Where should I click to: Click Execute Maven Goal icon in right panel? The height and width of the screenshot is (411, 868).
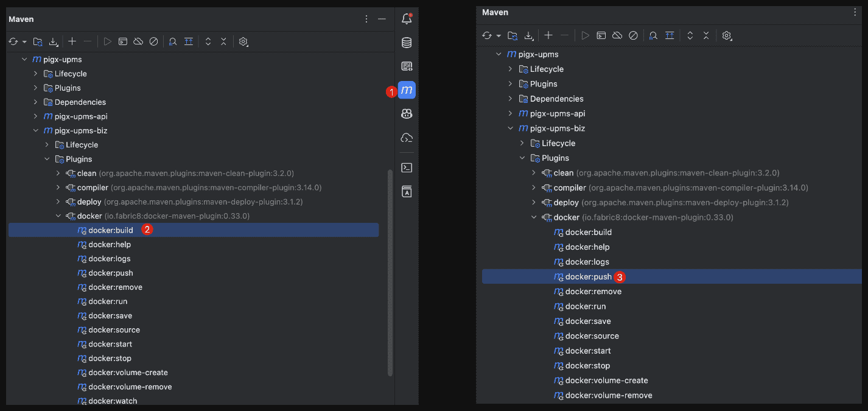pyautogui.click(x=601, y=35)
